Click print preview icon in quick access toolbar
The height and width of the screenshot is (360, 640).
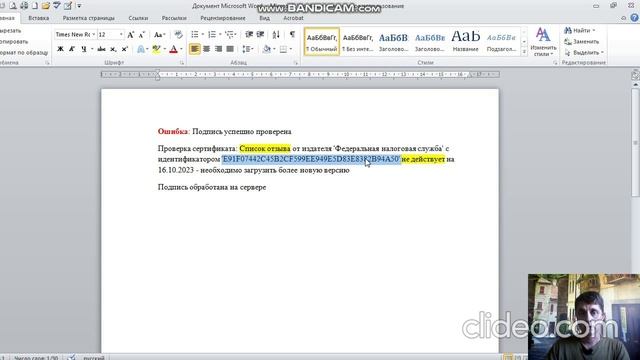click(x=13, y=6)
